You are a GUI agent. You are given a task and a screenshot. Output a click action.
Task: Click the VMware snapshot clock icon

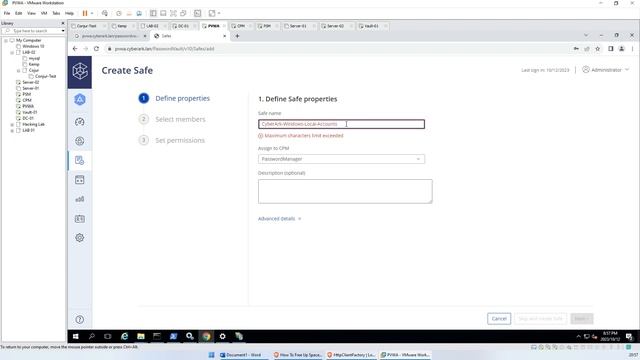pos(119,13)
